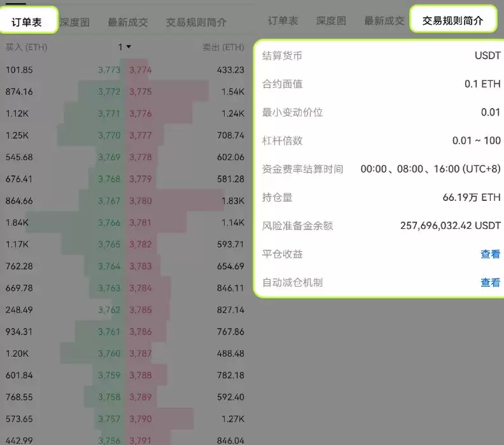Tap the 资金费率结算时间 row label

tap(302, 169)
